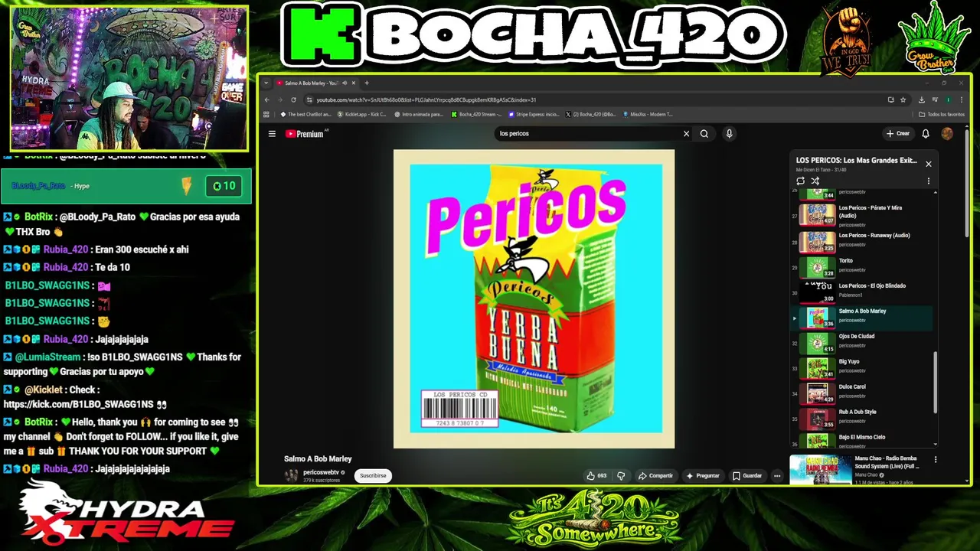Like the video with thumbs up
This screenshot has width=980, height=551.
pos(596,476)
